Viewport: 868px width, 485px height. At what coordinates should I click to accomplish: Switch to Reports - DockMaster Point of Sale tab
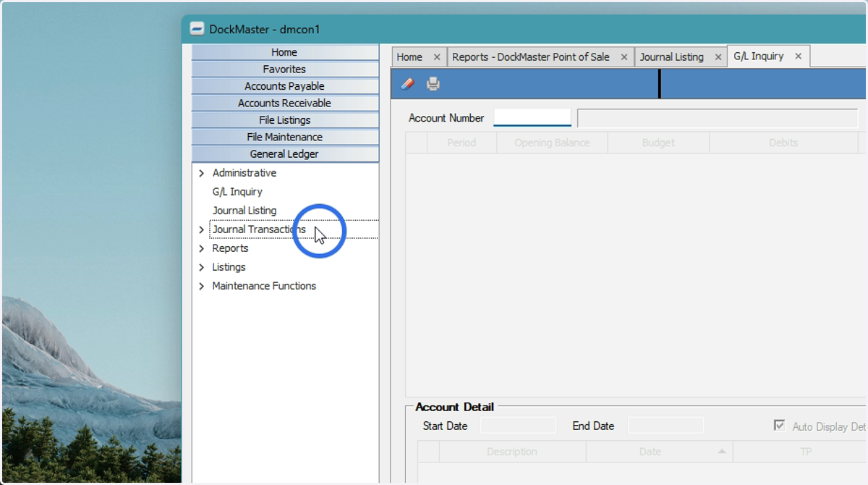531,57
